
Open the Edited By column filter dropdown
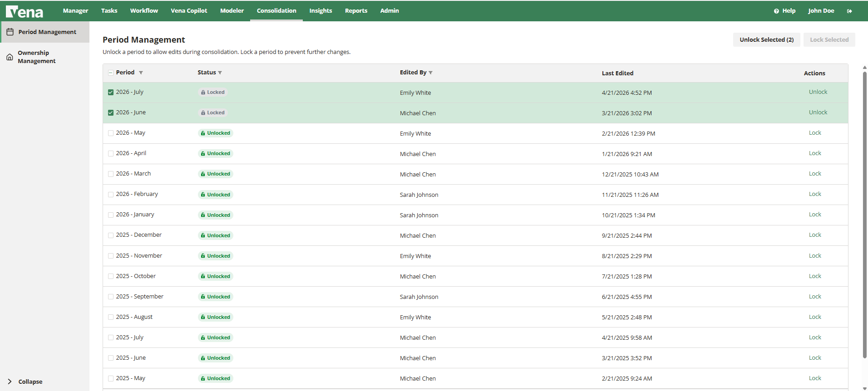tap(430, 73)
